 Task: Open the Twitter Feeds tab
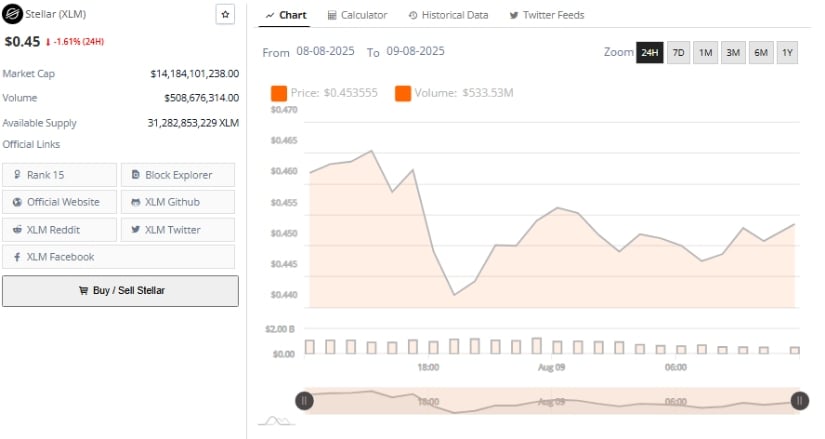(x=547, y=15)
